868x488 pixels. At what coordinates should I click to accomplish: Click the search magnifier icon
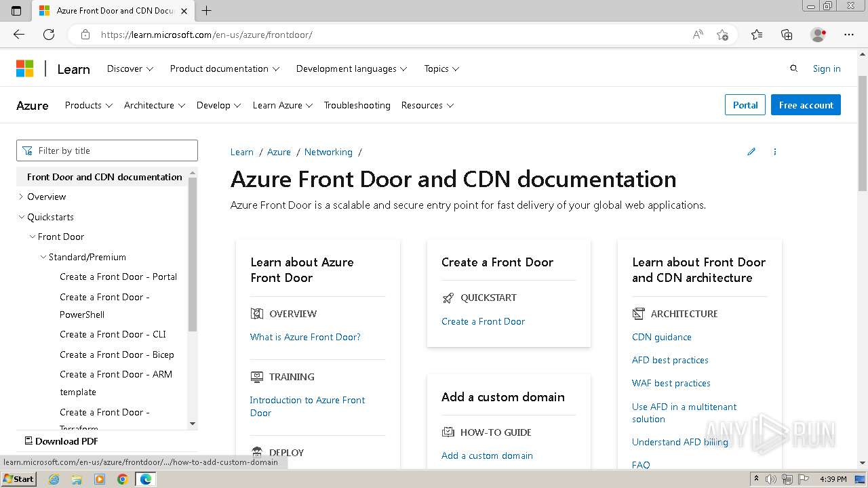point(794,68)
